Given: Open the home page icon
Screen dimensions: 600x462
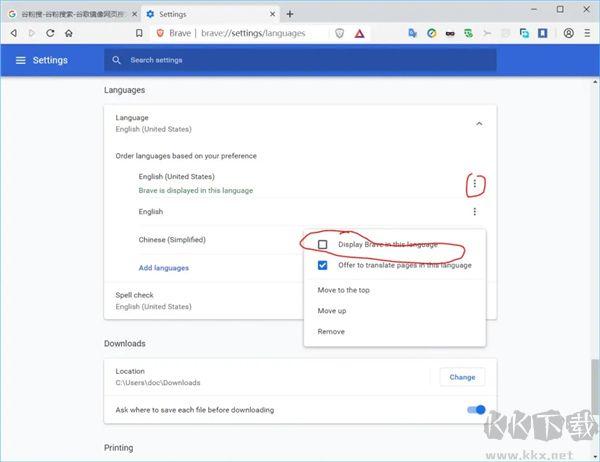Looking at the screenshot, I should tap(69, 33).
